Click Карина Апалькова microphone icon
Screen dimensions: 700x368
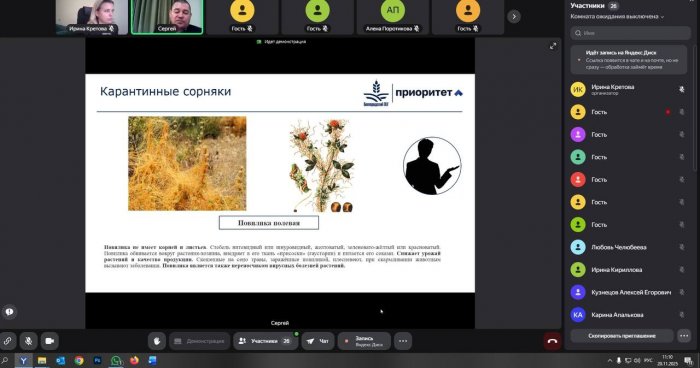click(x=682, y=315)
